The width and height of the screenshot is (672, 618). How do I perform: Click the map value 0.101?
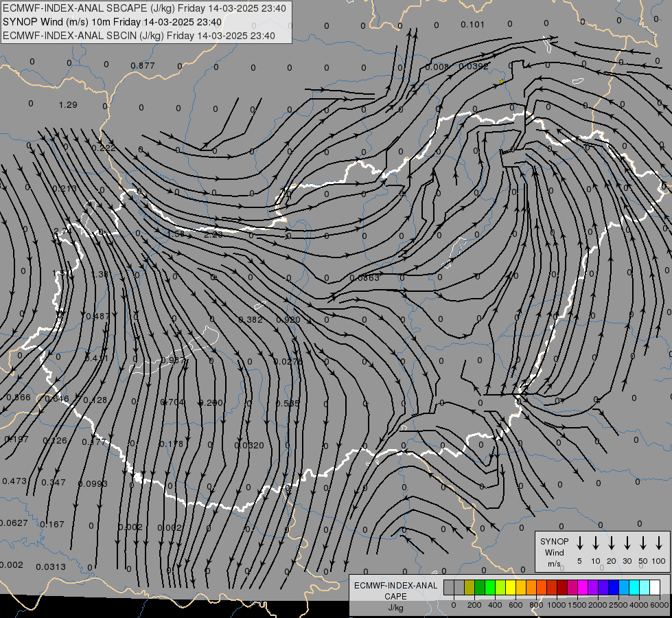pos(473,25)
